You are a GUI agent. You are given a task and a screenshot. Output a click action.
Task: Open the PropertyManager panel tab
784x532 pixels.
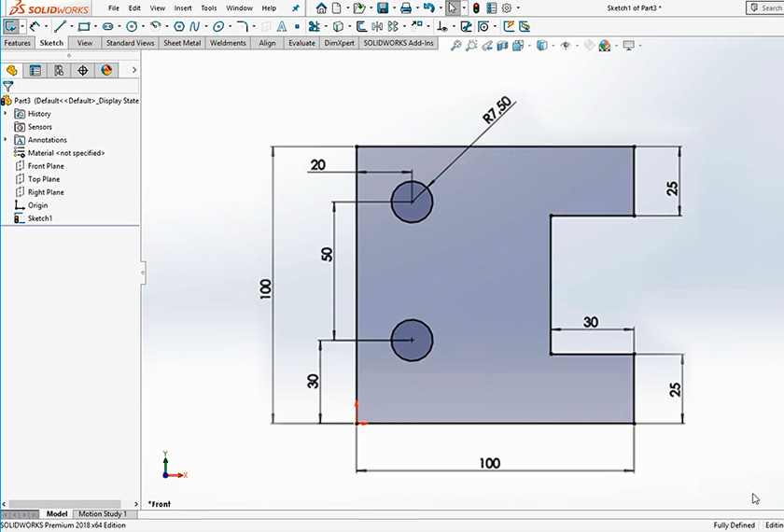[x=35, y=70]
